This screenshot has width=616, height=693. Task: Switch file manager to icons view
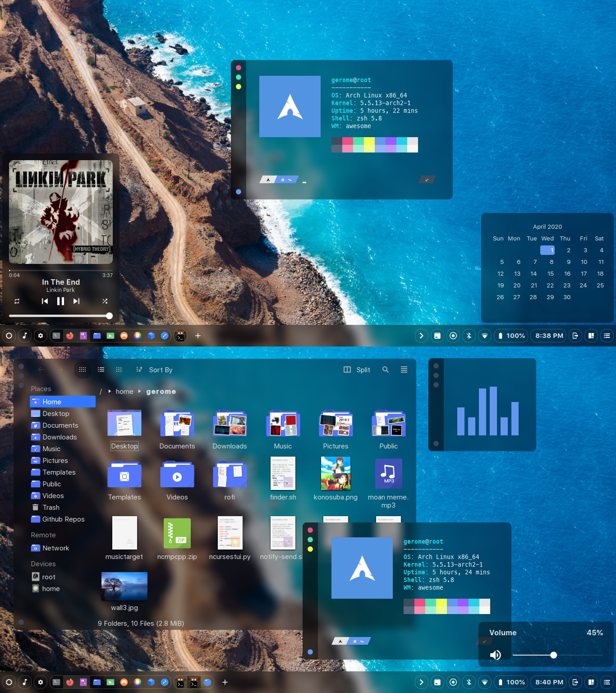83,370
